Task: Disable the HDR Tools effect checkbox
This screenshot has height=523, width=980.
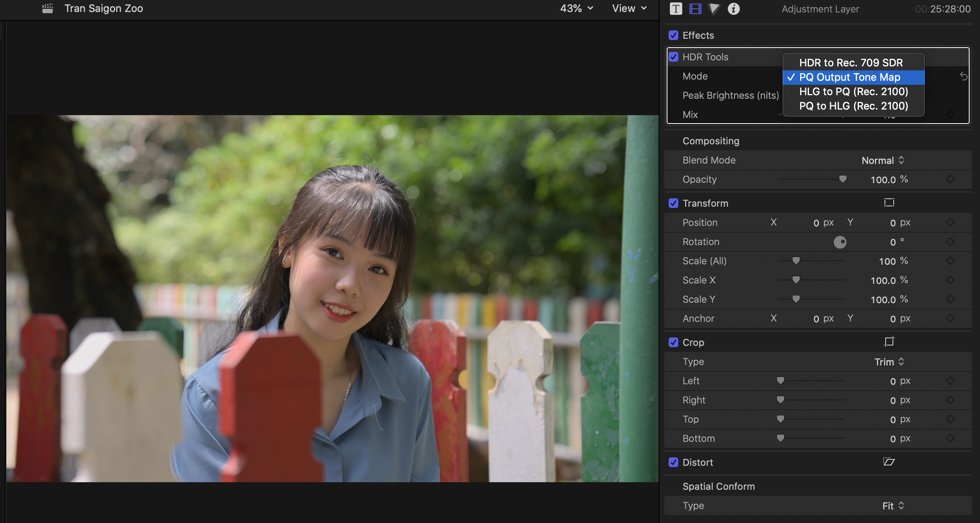Action: point(673,57)
